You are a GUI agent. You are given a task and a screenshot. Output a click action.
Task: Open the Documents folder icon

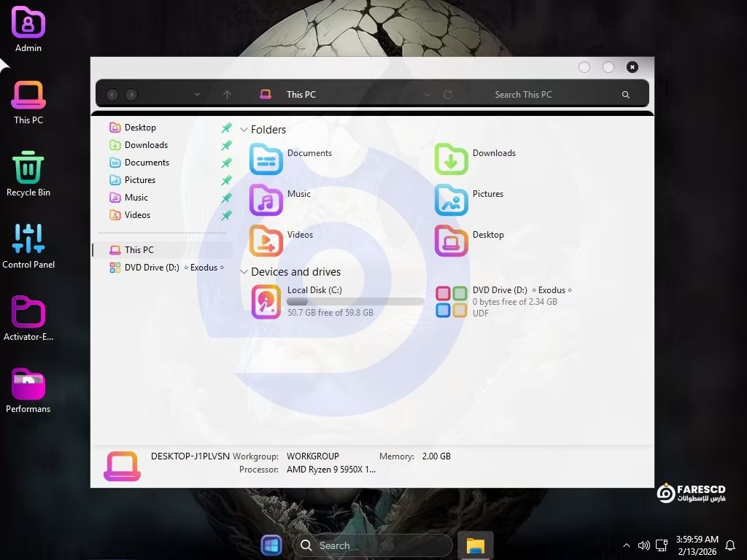[266, 159]
